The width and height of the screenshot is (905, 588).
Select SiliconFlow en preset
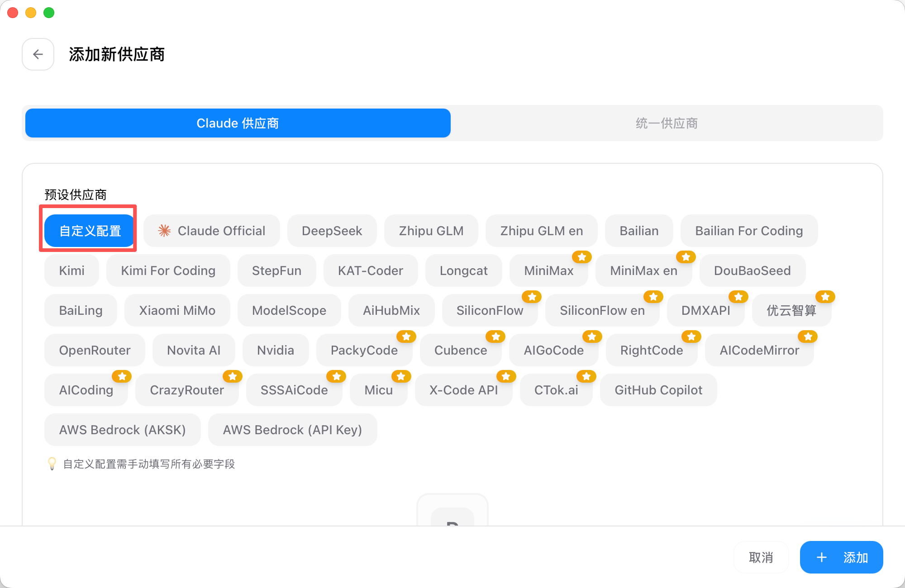click(602, 310)
